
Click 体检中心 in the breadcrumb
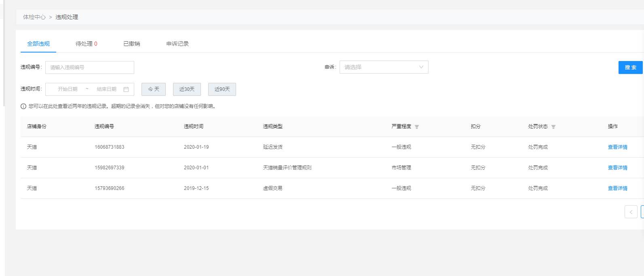coord(34,17)
